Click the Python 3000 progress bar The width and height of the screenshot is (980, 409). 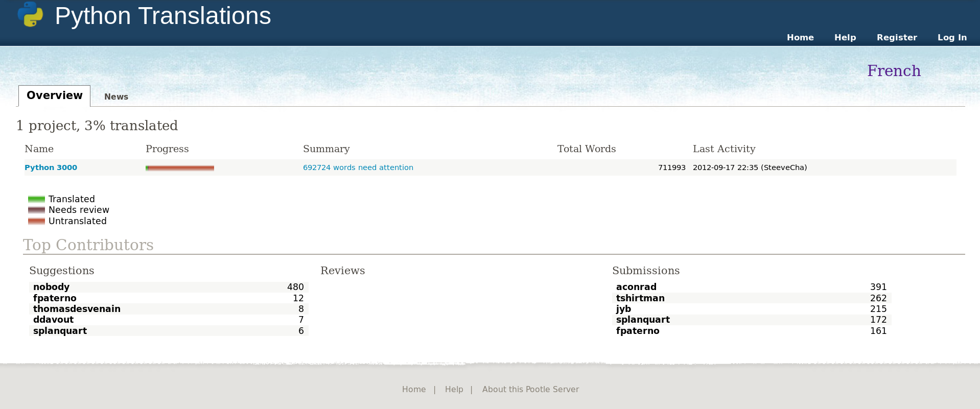click(180, 168)
